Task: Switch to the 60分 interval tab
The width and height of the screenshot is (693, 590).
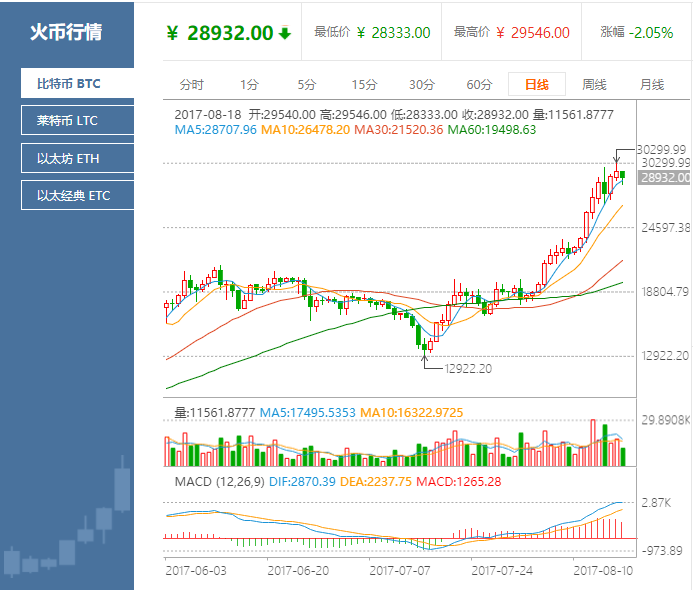Action: pos(479,84)
